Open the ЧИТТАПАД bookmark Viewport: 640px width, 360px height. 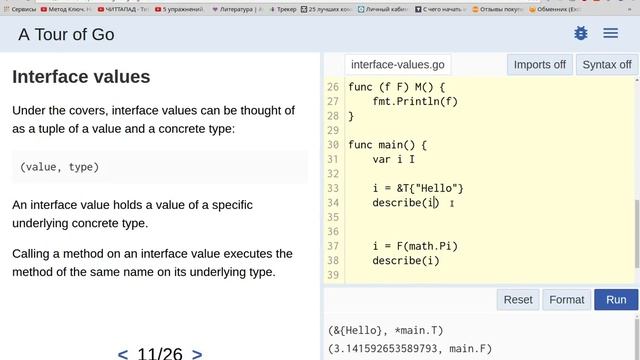pyautogui.click(x=123, y=9)
